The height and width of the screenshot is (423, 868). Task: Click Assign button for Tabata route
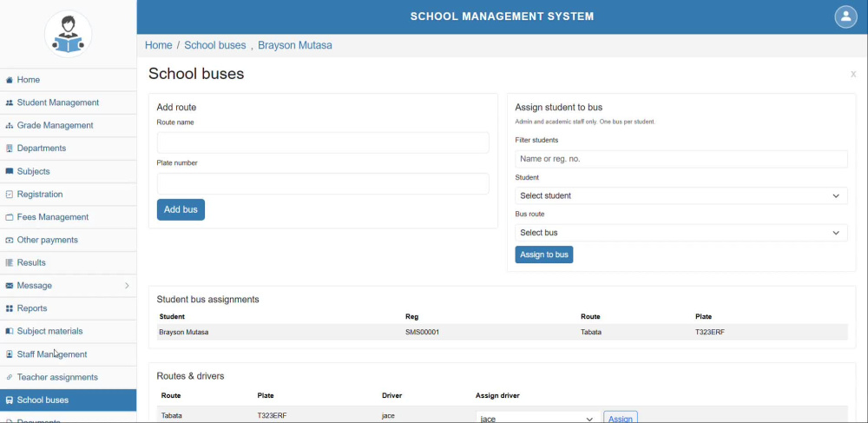620,418
